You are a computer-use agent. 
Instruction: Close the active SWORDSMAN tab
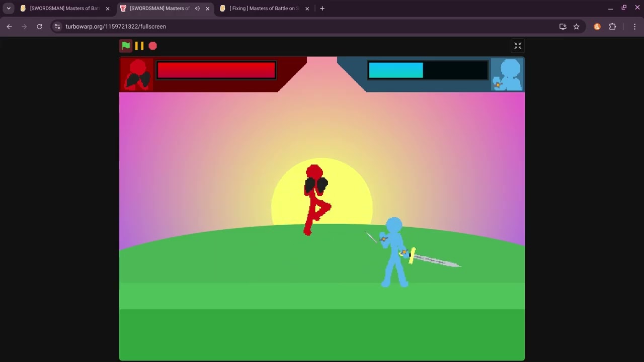tap(207, 9)
